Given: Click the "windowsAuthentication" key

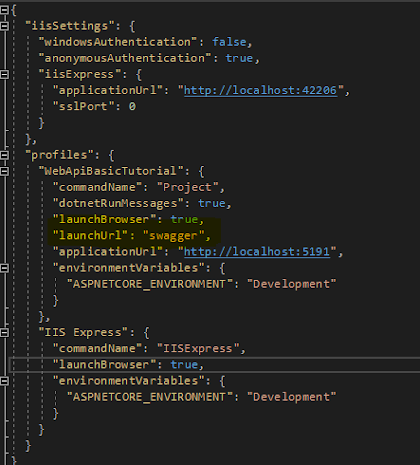Looking at the screenshot, I should tap(118, 42).
